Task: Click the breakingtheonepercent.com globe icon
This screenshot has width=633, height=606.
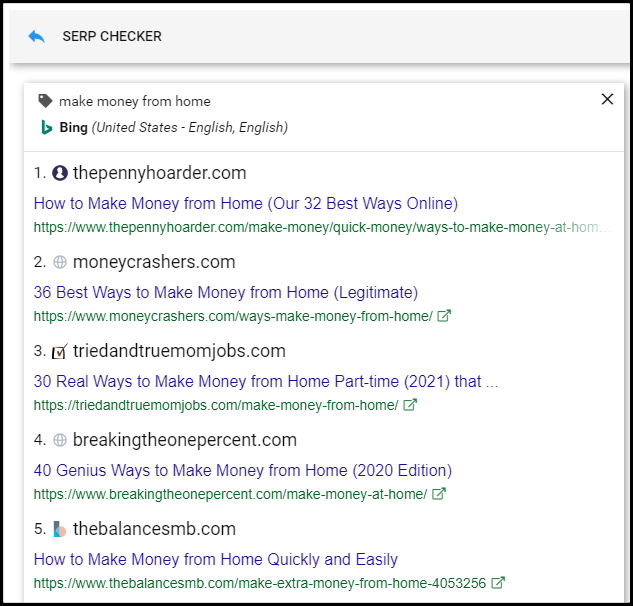Action: coord(60,440)
